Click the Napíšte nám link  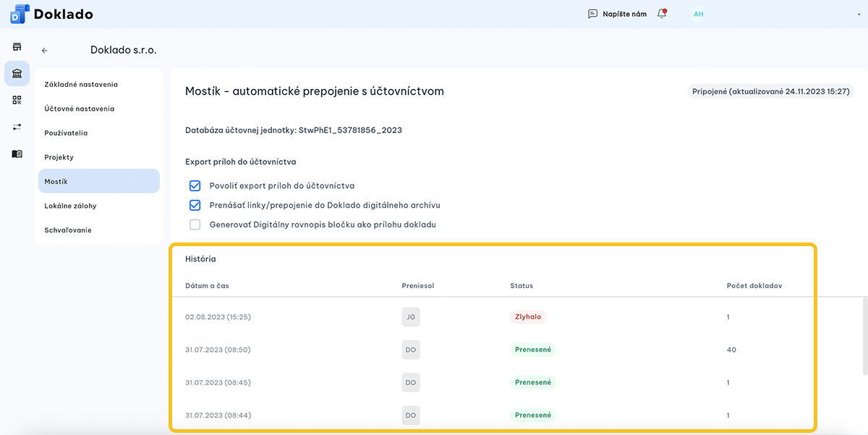click(624, 14)
